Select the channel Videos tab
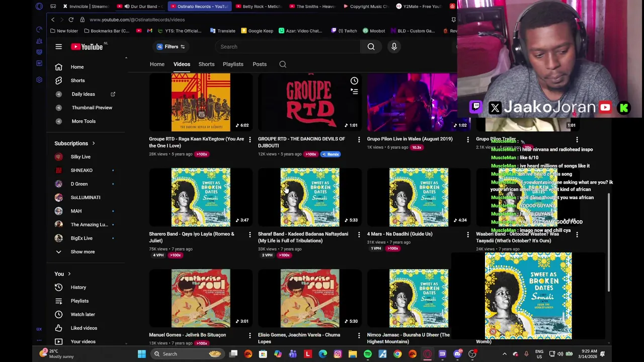The height and width of the screenshot is (362, 644). [182, 64]
